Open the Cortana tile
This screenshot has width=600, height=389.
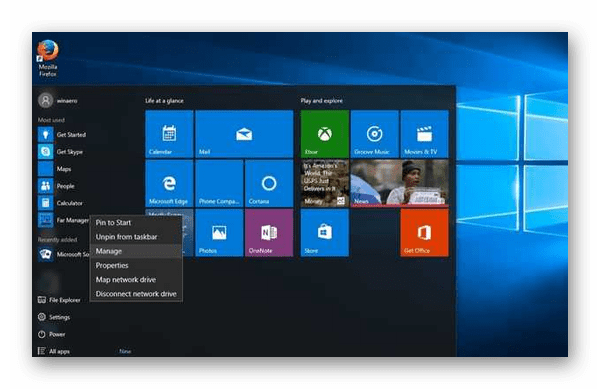[269, 184]
